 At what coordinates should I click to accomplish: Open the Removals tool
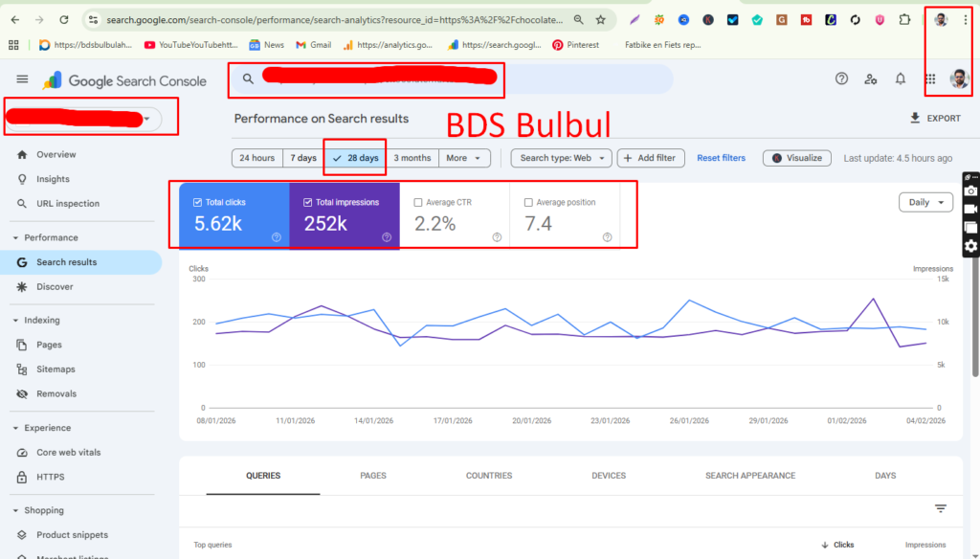click(x=56, y=393)
